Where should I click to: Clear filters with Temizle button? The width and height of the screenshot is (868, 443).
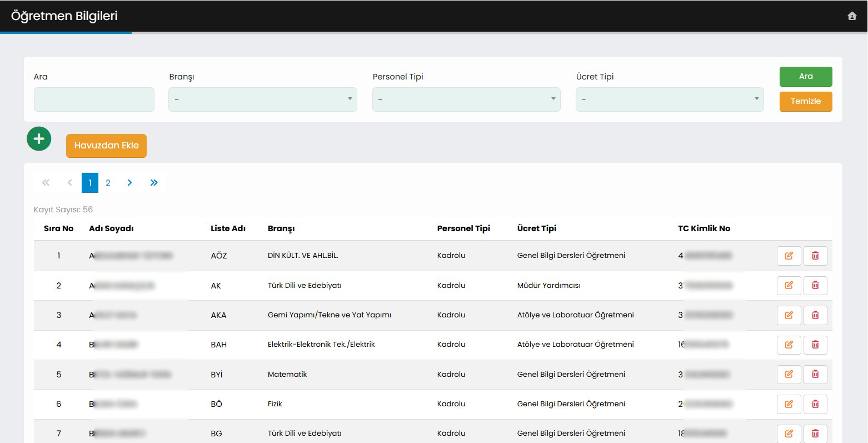806,102
